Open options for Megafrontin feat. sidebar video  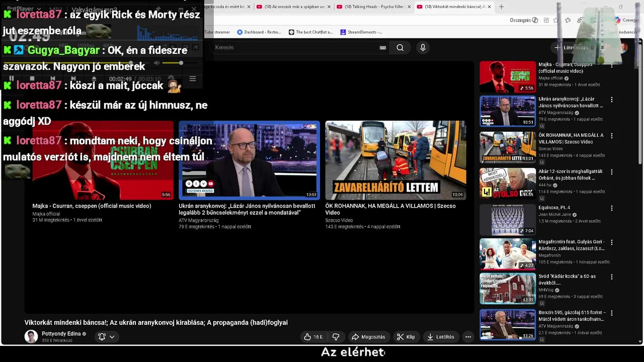pos(612,242)
